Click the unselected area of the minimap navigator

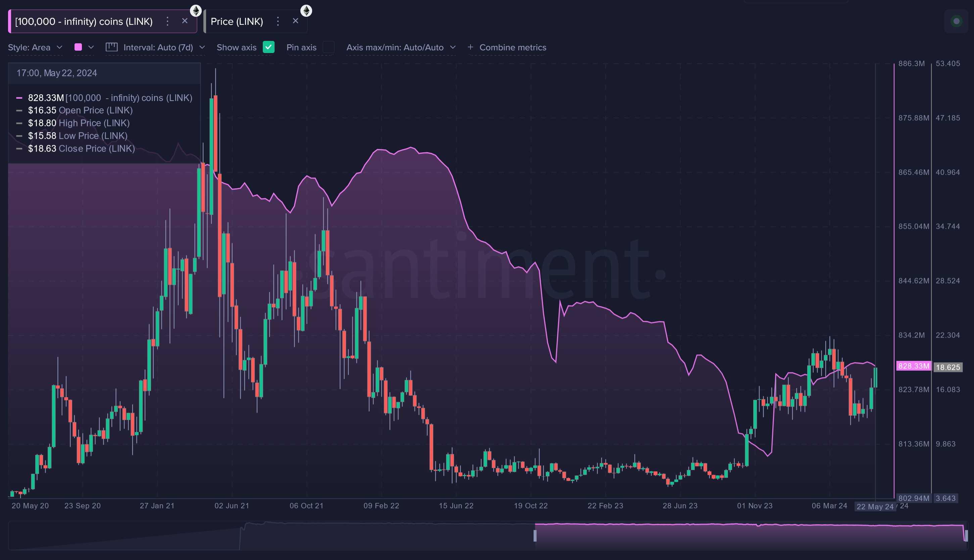click(x=271, y=536)
